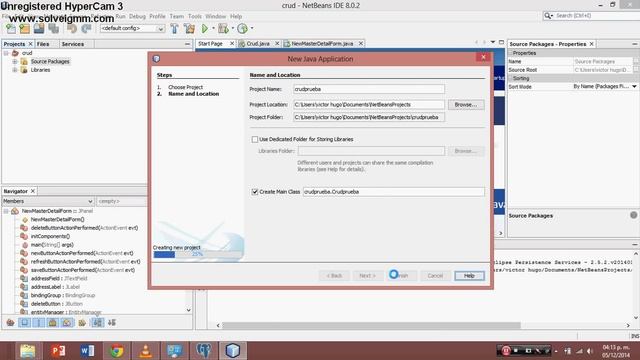Switch to the Services tab

coord(73,44)
